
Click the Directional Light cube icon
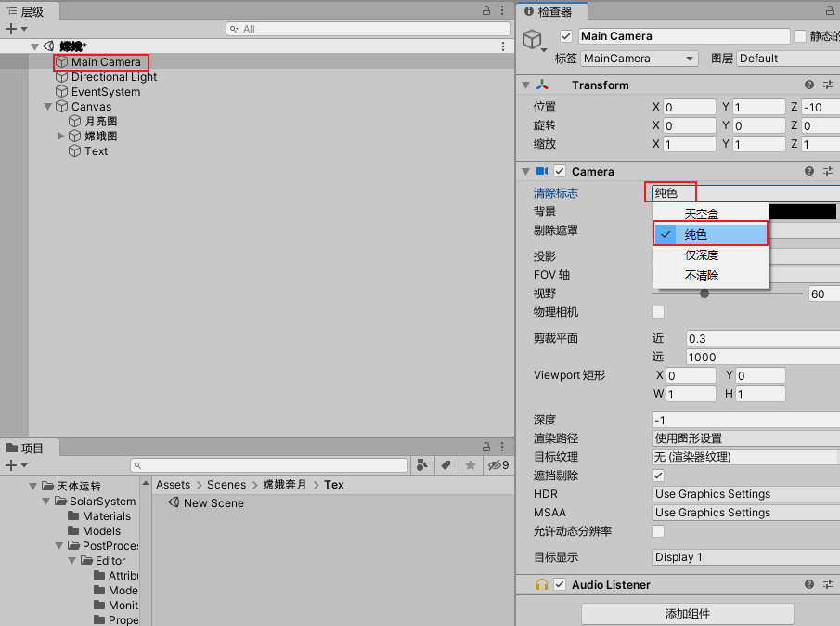click(62, 77)
